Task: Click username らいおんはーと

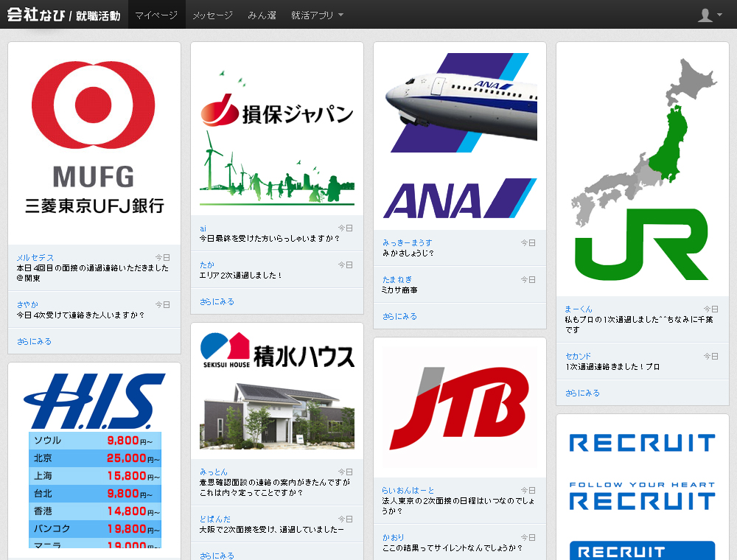Action: [x=408, y=490]
